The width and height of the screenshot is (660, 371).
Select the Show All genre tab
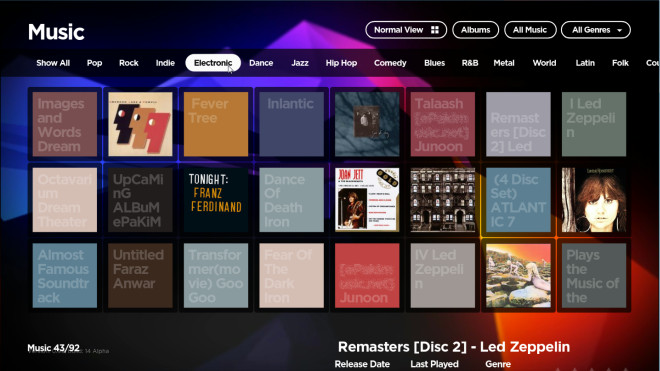tap(53, 63)
